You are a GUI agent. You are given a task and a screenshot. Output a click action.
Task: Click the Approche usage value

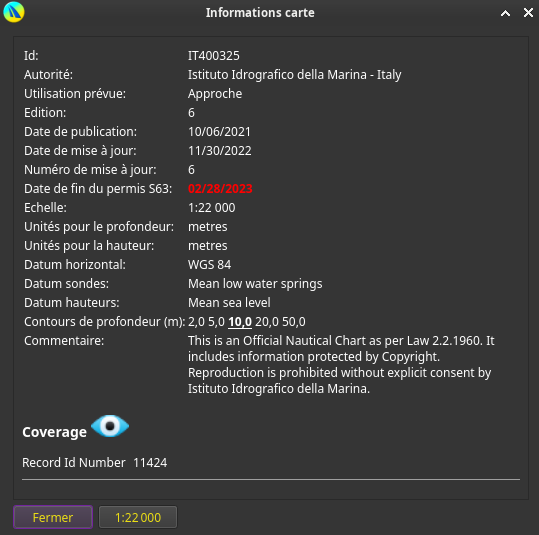point(215,94)
